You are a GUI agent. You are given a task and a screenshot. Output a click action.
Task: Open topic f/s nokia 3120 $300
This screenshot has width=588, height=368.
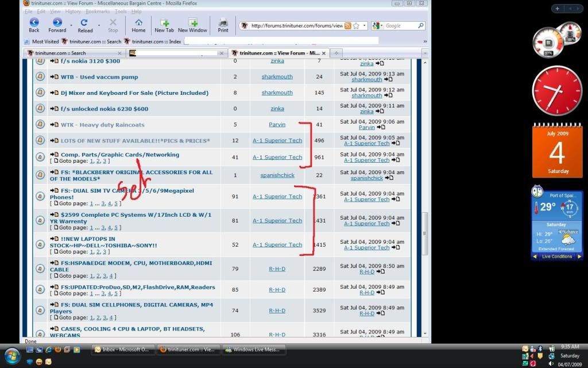(90, 61)
